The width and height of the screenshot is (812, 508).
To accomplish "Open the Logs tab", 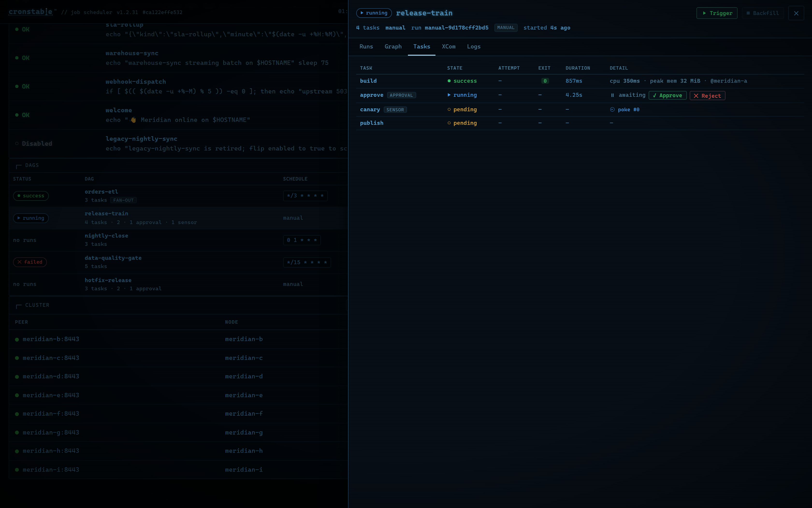I will tap(473, 46).
